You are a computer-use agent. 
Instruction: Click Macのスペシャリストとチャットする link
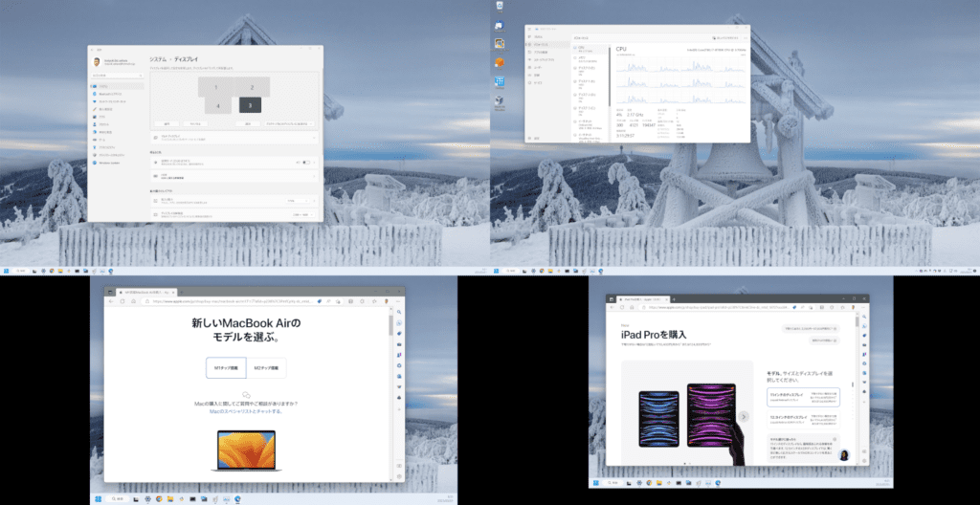click(x=246, y=411)
